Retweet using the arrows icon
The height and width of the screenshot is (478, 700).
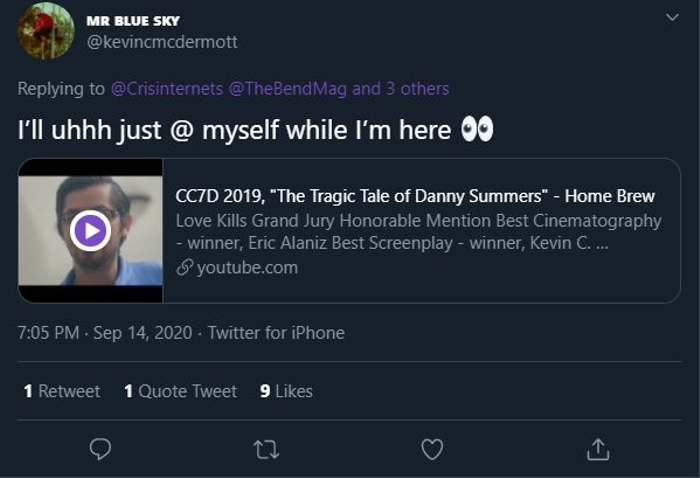[266, 449]
